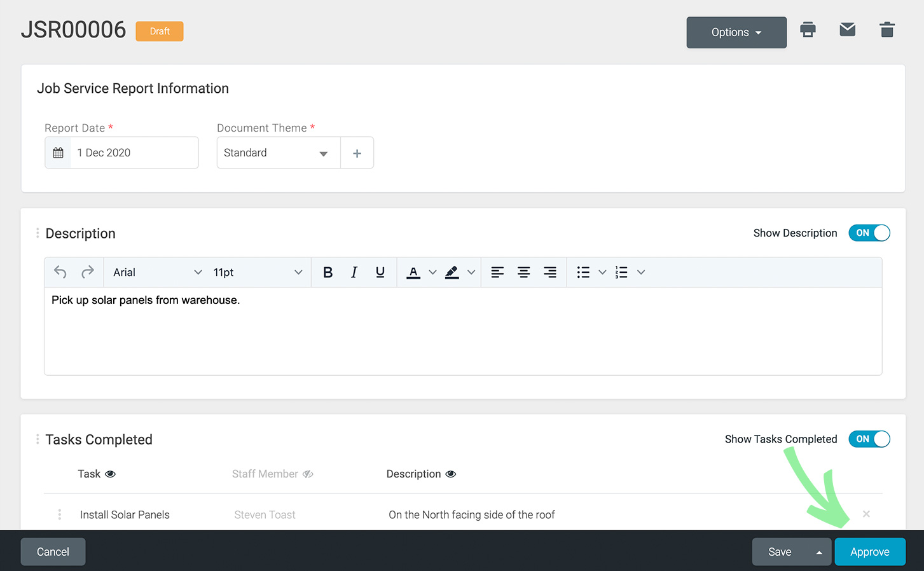The width and height of the screenshot is (924, 571).
Task: Insert numbered list
Action: (621, 272)
